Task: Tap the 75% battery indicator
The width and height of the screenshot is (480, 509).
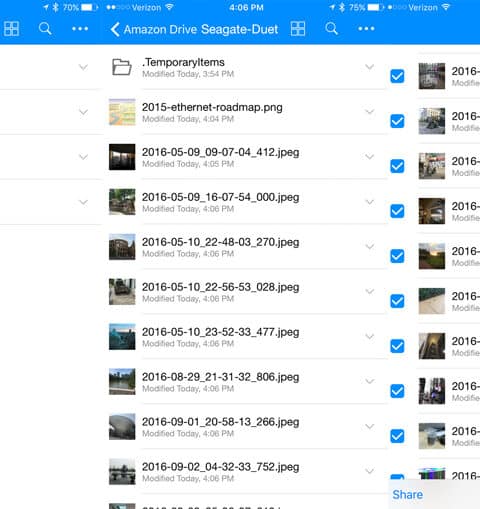Action: coord(366,7)
